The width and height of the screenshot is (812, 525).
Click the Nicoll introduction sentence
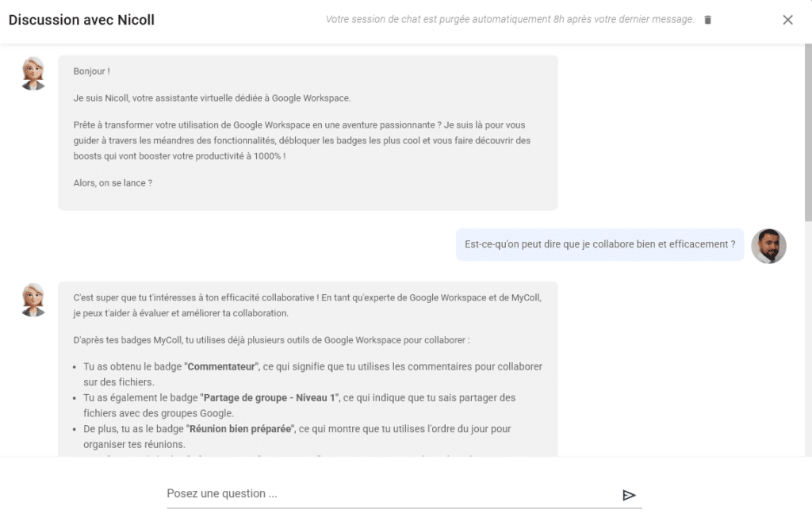point(212,98)
